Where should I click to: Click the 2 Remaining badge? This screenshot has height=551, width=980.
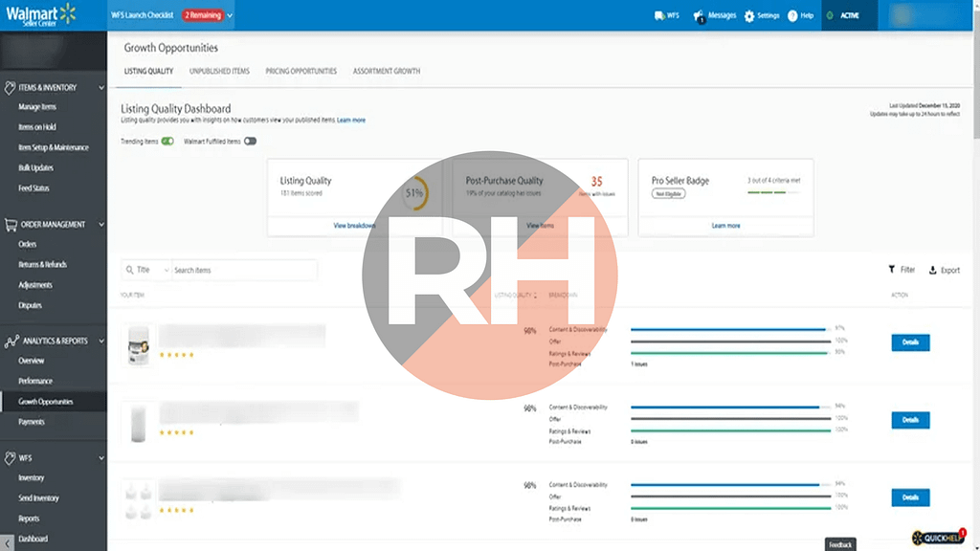point(203,15)
